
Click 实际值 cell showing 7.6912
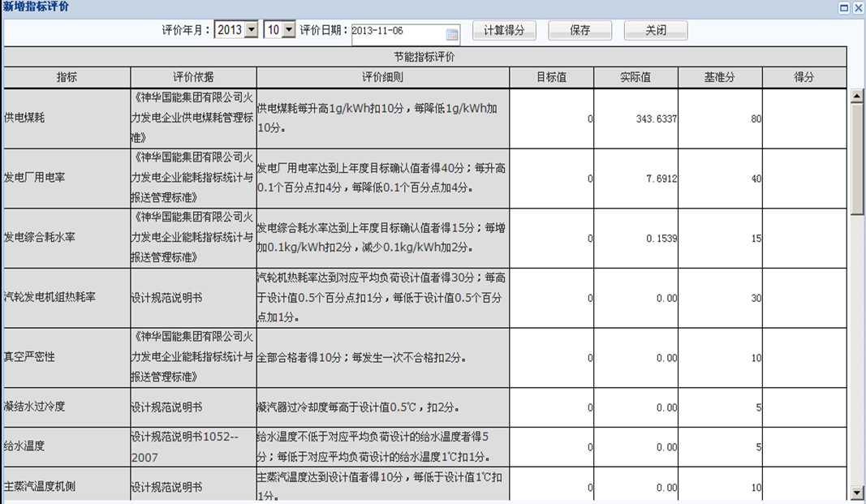click(635, 179)
